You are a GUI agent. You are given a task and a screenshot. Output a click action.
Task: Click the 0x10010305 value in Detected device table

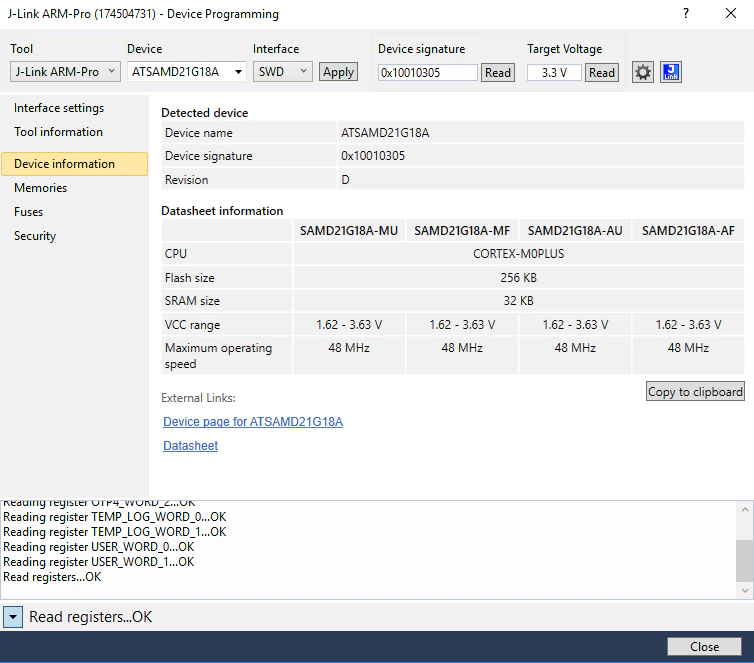tap(373, 156)
